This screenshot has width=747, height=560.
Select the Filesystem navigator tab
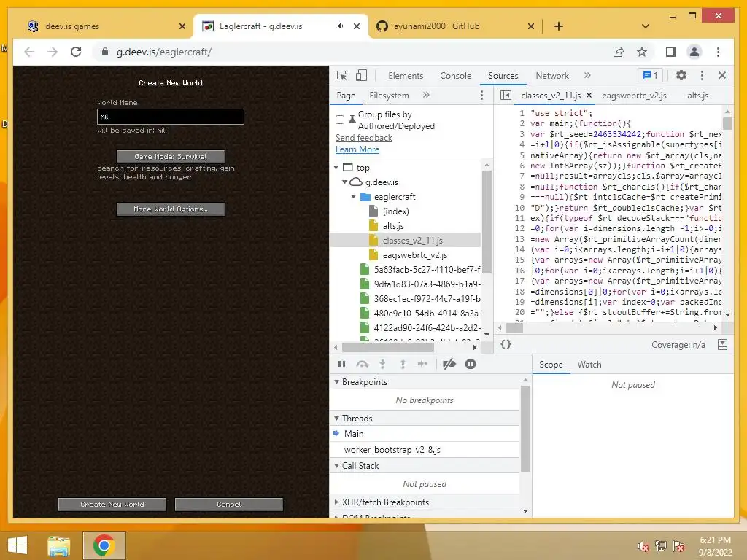coord(389,96)
